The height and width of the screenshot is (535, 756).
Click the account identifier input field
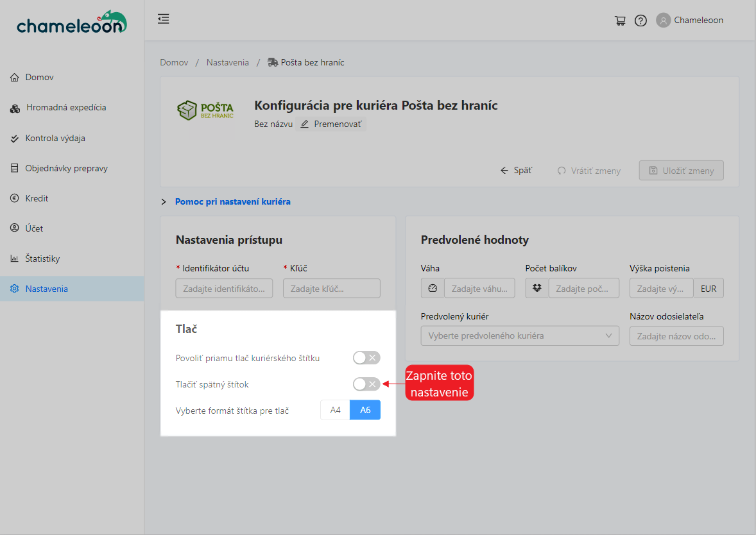pos(224,289)
